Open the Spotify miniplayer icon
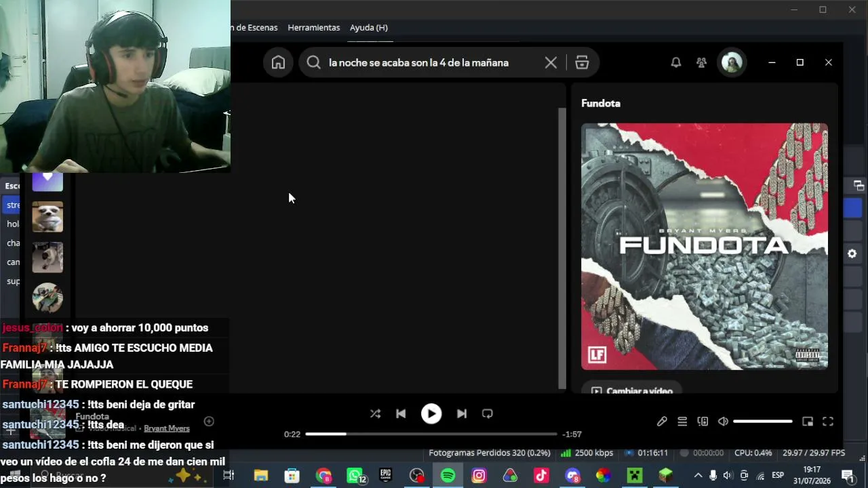The image size is (868, 488). 808,422
